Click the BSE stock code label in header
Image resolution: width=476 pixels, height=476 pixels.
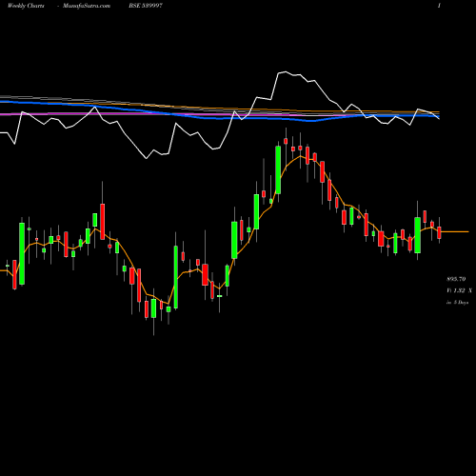(x=146, y=6)
